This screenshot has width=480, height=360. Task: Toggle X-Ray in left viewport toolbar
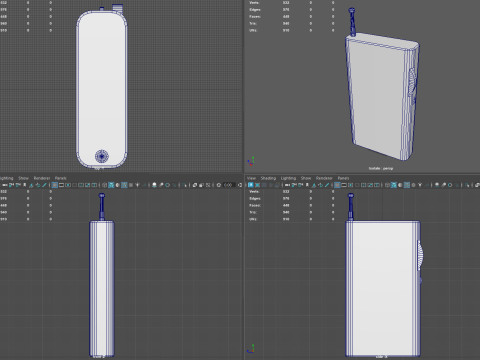point(195,185)
